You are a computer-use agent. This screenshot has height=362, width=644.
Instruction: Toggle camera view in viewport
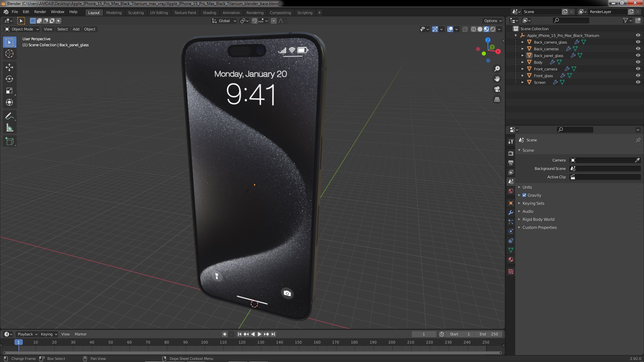pos(497,89)
